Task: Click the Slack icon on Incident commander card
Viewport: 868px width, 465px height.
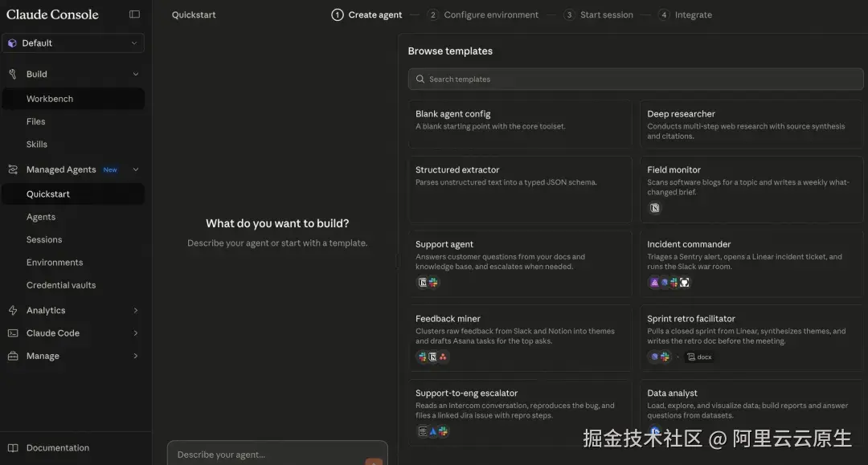Action: 674,283
